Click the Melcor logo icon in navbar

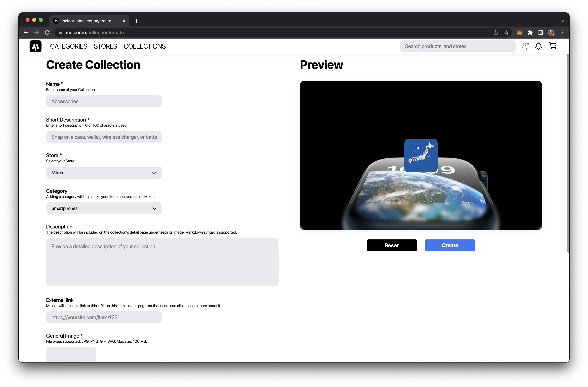[36, 46]
